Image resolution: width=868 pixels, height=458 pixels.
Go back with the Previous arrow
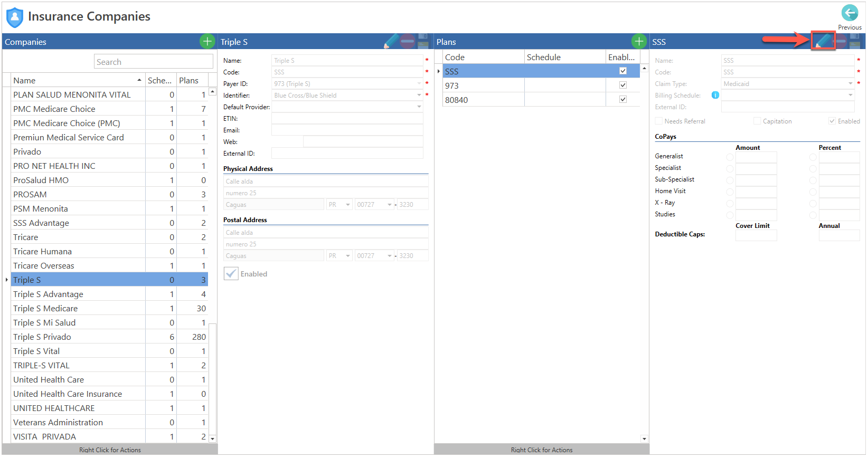click(x=850, y=13)
